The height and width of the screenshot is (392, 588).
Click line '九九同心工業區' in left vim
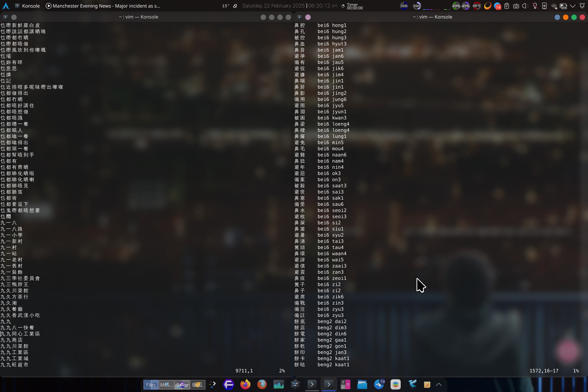point(20,334)
